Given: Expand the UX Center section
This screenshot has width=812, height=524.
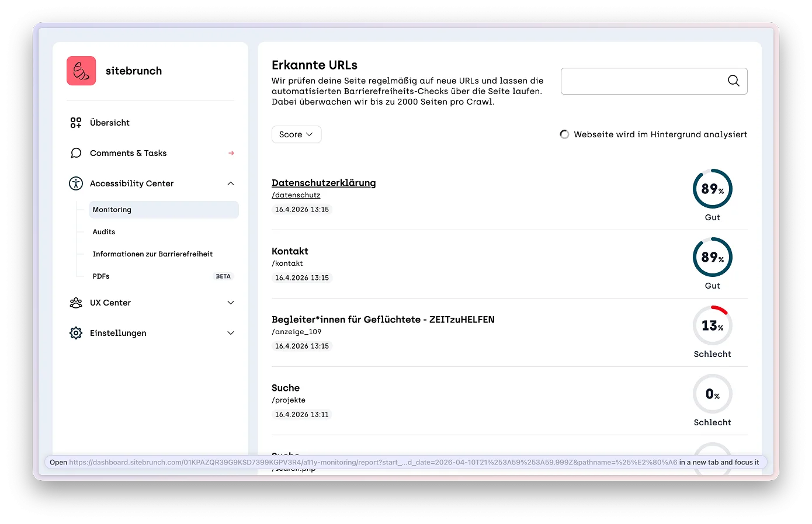Looking at the screenshot, I should [231, 303].
